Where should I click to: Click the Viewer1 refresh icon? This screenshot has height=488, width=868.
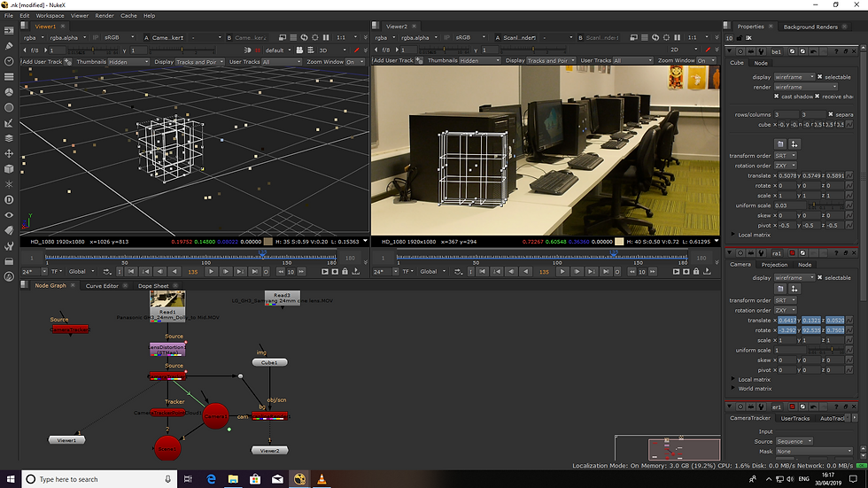[304, 37]
